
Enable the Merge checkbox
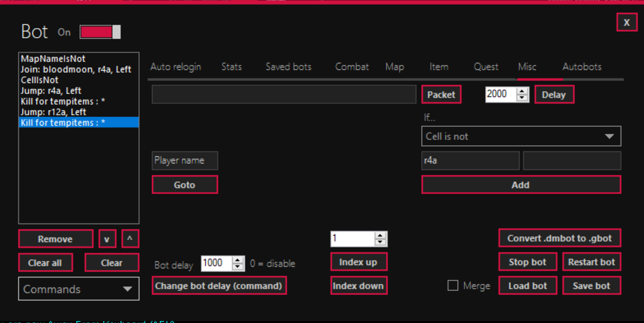pyautogui.click(x=453, y=286)
